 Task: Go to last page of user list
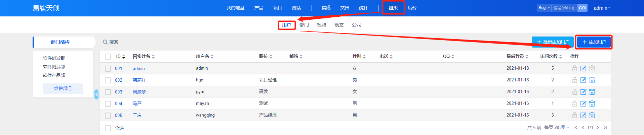(605, 128)
